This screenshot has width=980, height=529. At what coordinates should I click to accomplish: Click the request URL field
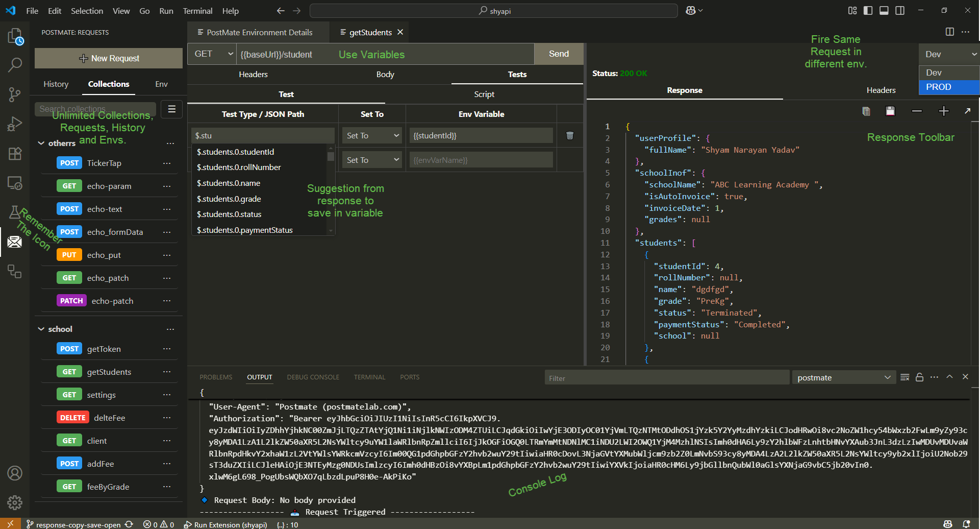coord(385,54)
